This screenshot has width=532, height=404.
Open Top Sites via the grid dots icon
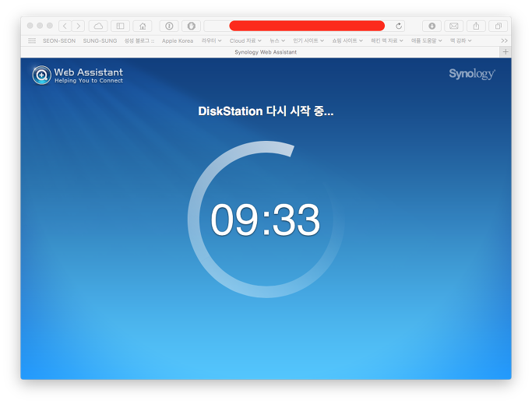point(32,40)
